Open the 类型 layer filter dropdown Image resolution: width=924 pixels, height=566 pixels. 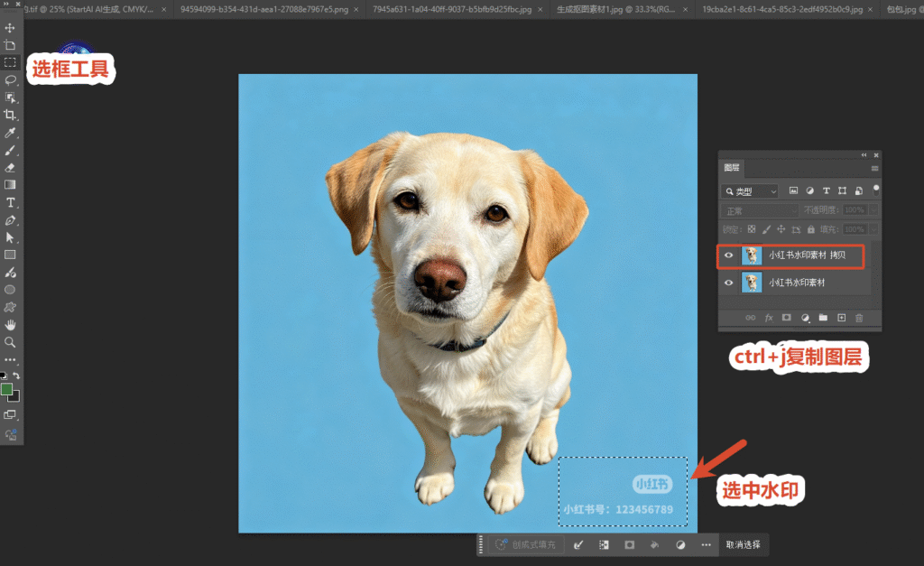[x=750, y=191]
